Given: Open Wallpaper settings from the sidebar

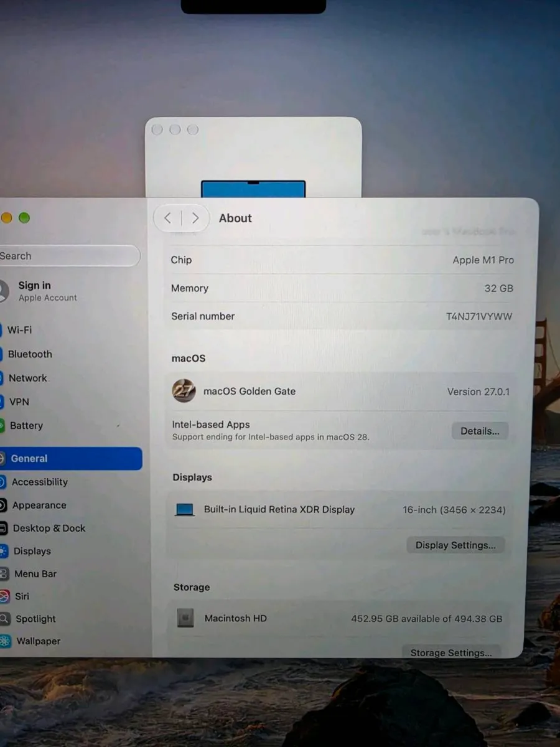Looking at the screenshot, I should point(39,641).
